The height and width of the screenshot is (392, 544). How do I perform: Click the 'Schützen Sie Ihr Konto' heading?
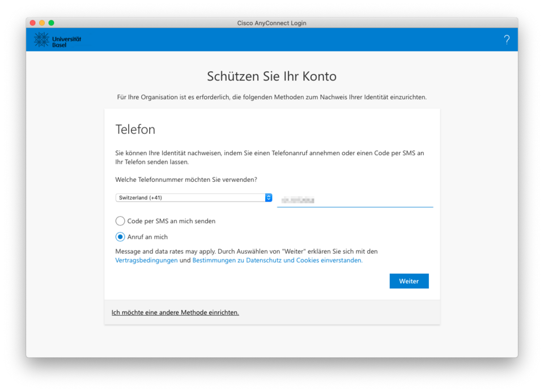point(271,76)
